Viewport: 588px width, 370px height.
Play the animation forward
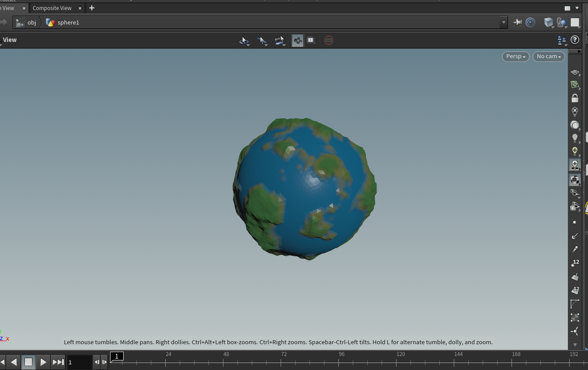(x=43, y=362)
